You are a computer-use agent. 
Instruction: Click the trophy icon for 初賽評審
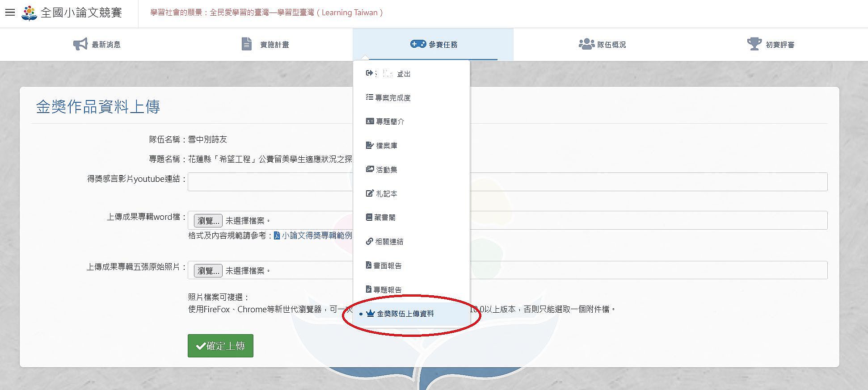754,44
